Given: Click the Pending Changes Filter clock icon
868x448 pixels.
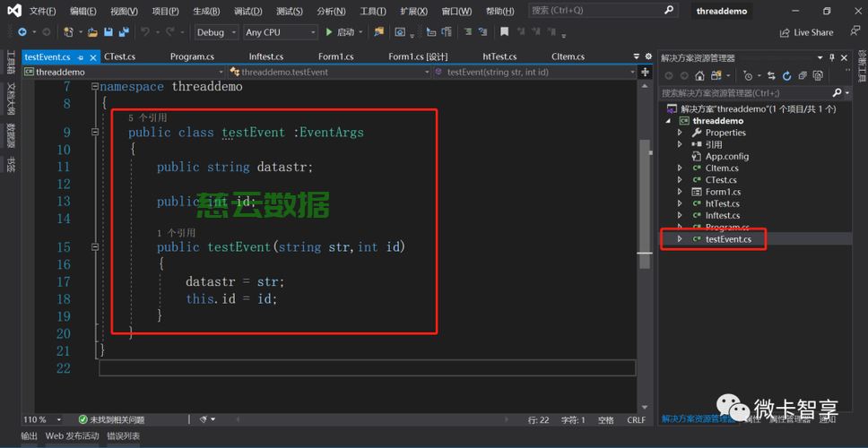Looking at the screenshot, I should click(x=748, y=76).
